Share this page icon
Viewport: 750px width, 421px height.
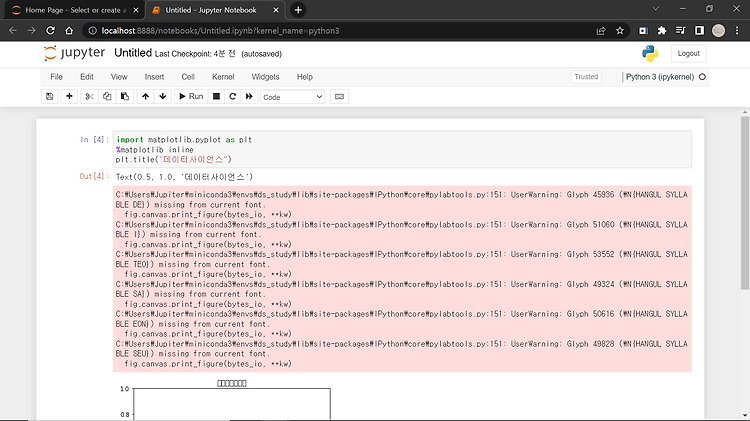[x=601, y=31]
